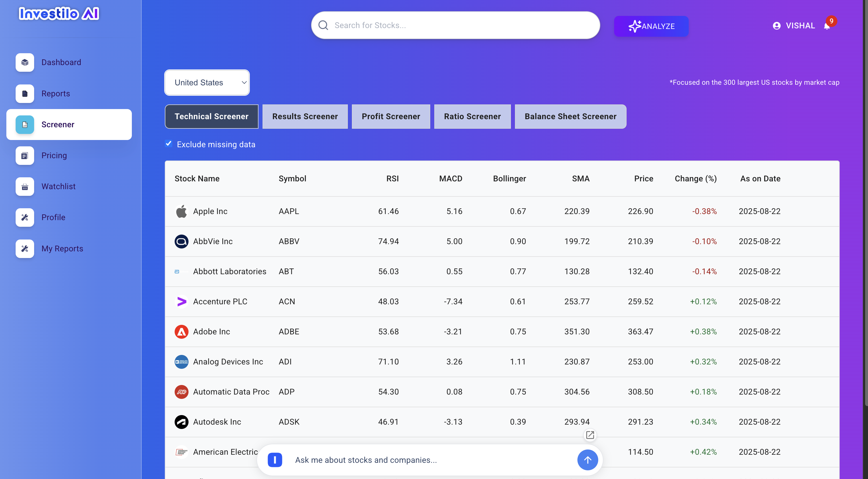The height and width of the screenshot is (479, 868).
Task: Select the Reports icon in the sidebar
Action: [25, 94]
